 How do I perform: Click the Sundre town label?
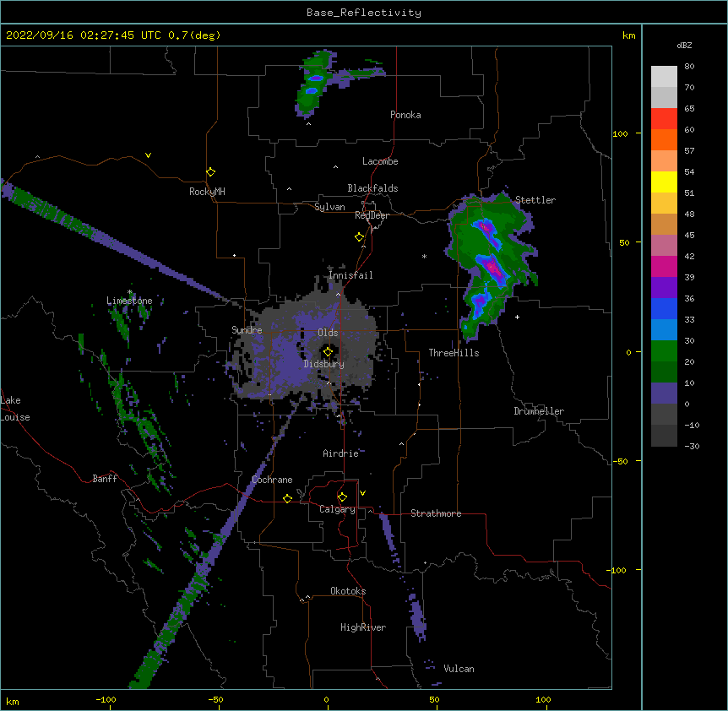(x=247, y=330)
